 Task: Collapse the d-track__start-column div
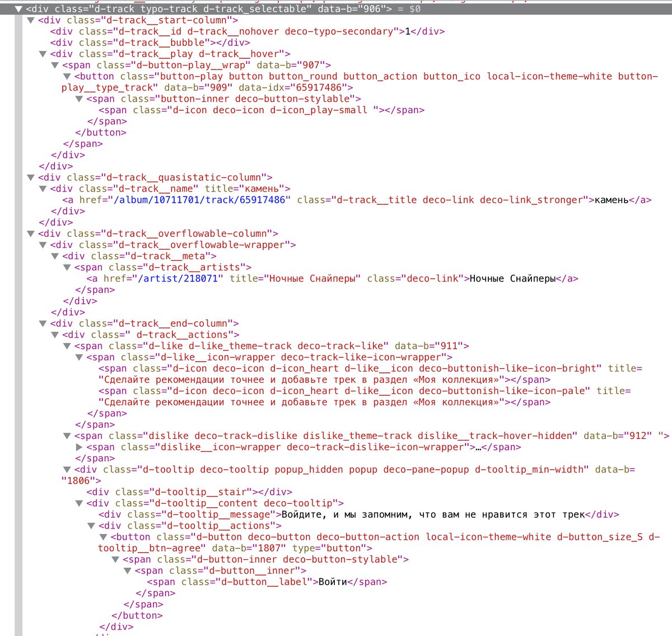pos(31,20)
